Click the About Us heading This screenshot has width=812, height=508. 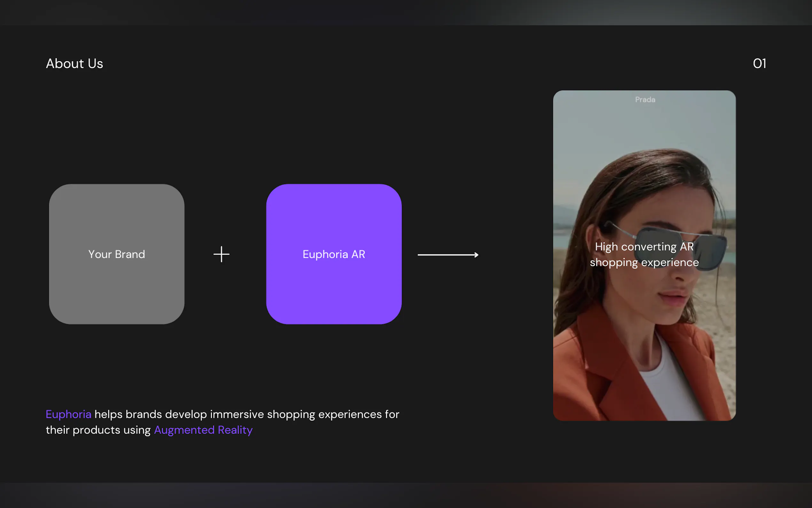tap(74, 63)
